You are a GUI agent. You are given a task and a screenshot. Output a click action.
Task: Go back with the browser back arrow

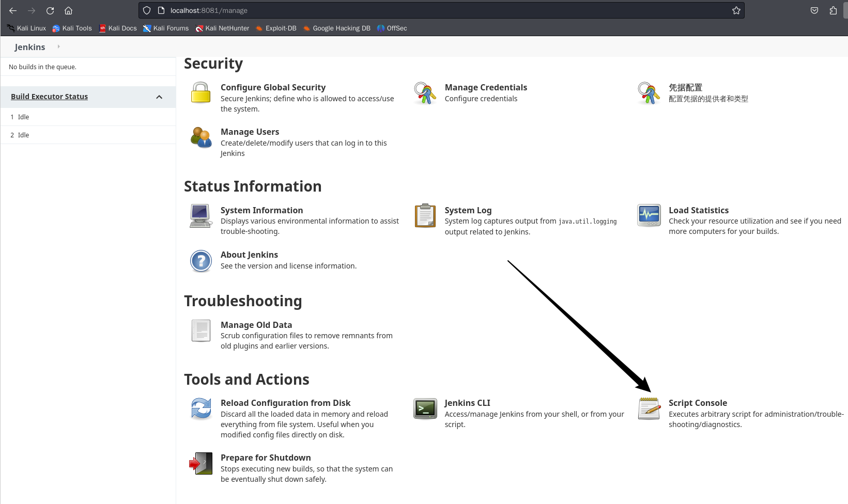point(13,10)
